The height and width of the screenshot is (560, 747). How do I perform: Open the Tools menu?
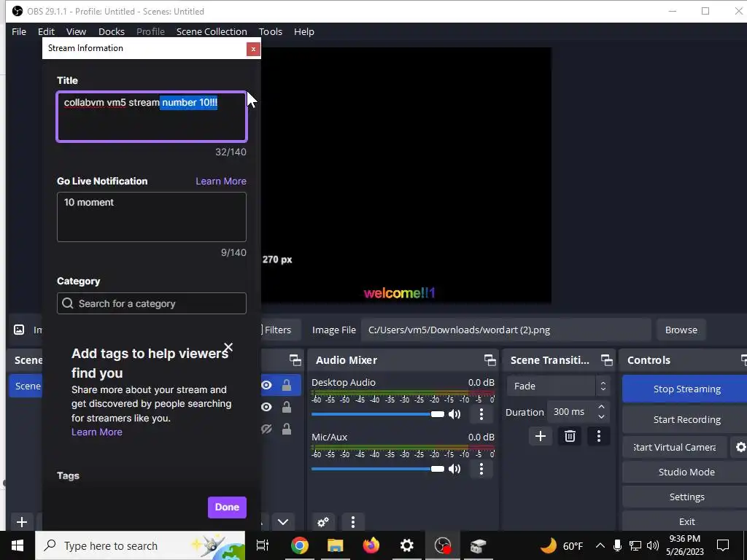pyautogui.click(x=270, y=31)
